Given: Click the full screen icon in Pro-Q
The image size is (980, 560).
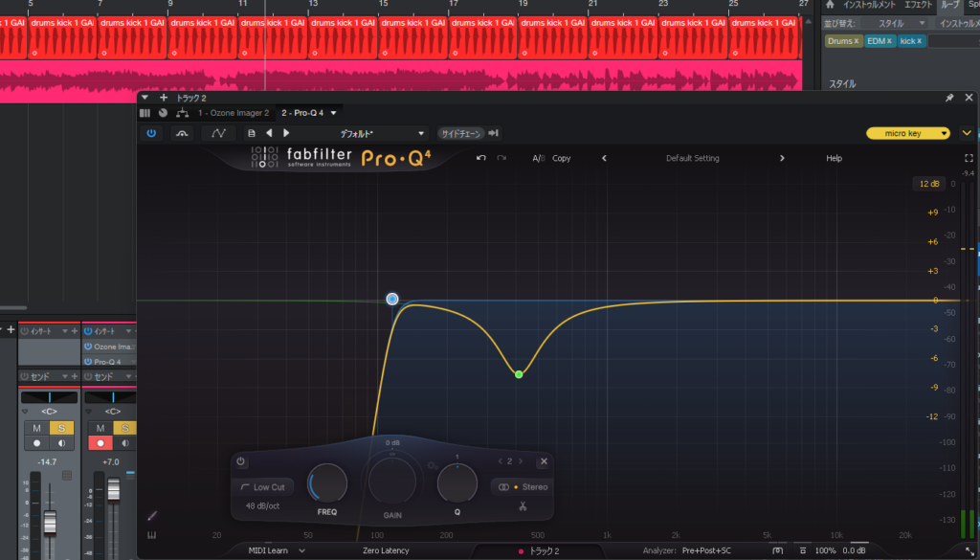Looking at the screenshot, I should coord(969,158).
